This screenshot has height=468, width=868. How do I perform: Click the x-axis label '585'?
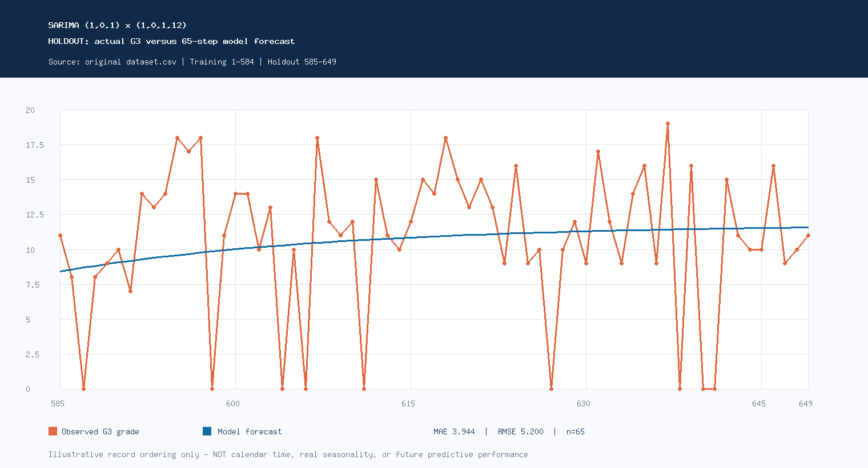coord(58,404)
